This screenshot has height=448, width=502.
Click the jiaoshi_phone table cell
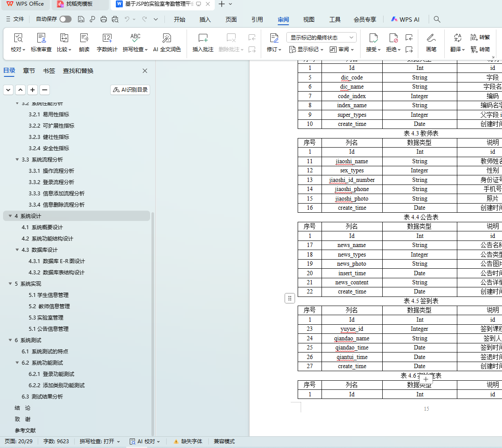coord(352,189)
